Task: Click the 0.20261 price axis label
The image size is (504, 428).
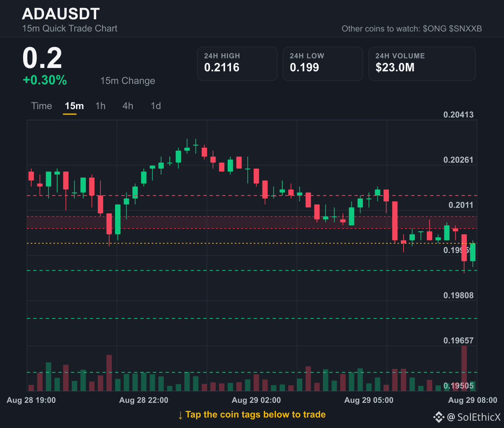Action: [458, 160]
